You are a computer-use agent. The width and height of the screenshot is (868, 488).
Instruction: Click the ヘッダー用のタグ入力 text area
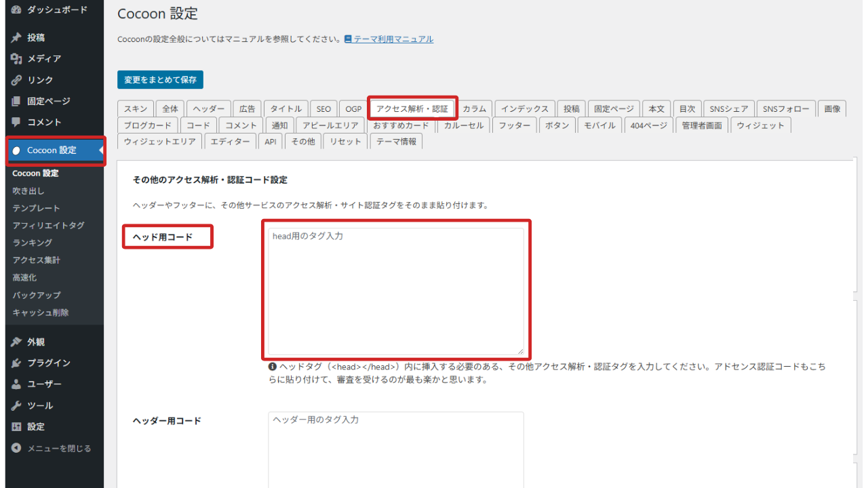(x=396, y=450)
